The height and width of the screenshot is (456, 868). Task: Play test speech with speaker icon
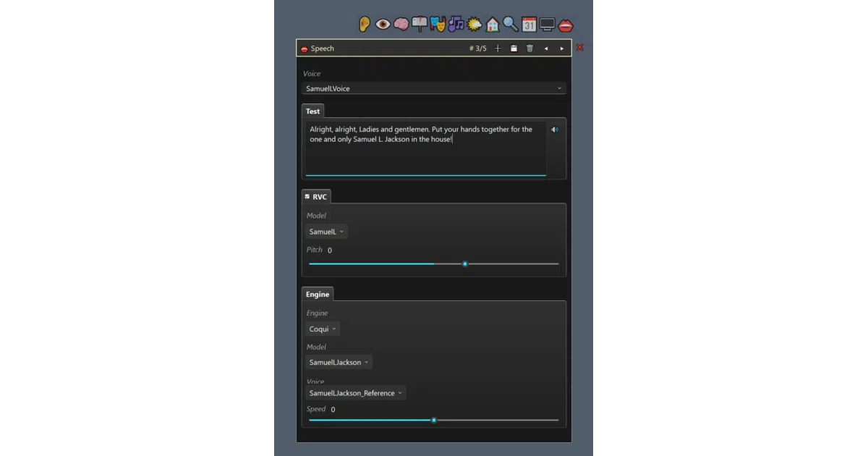tap(555, 130)
